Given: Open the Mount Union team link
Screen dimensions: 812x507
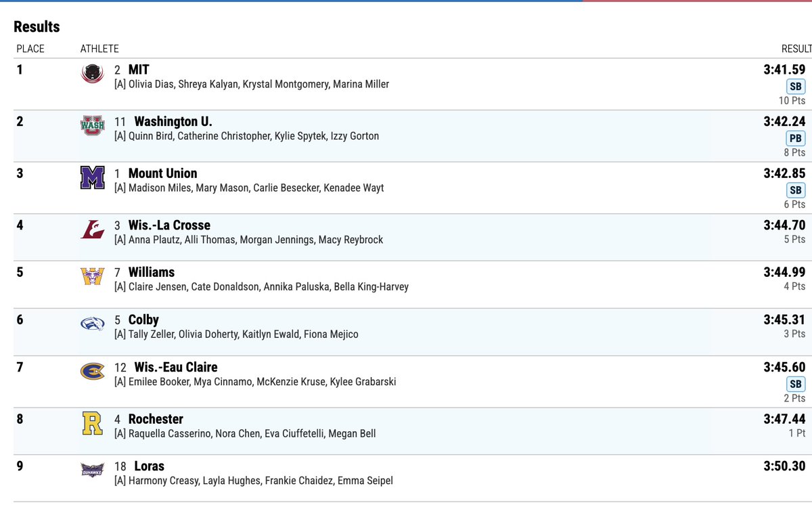Looking at the screenshot, I should point(162,173).
